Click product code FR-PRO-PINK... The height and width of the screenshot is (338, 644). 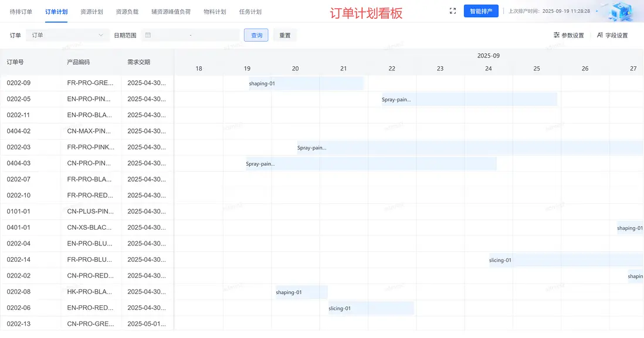click(x=91, y=147)
